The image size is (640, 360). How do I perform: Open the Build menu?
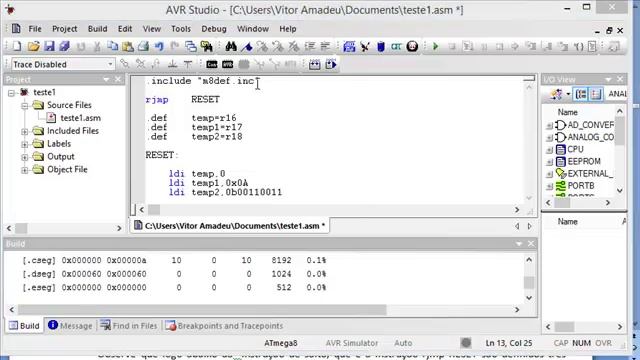pos(98,29)
